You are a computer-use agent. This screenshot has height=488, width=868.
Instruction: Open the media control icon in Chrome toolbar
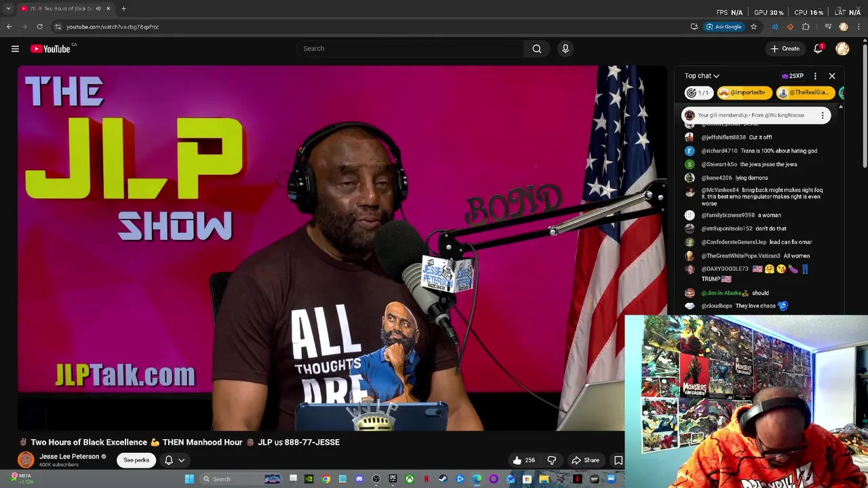click(828, 26)
